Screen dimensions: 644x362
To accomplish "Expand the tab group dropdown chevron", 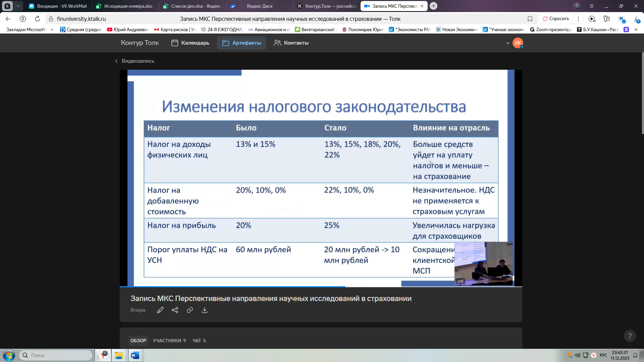I will tap(18, 6).
